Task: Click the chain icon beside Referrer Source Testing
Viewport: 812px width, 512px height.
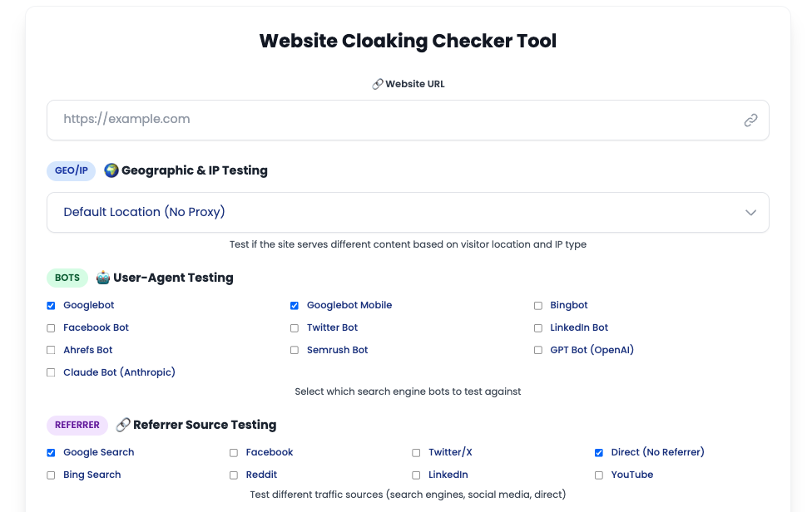Action: [123, 425]
